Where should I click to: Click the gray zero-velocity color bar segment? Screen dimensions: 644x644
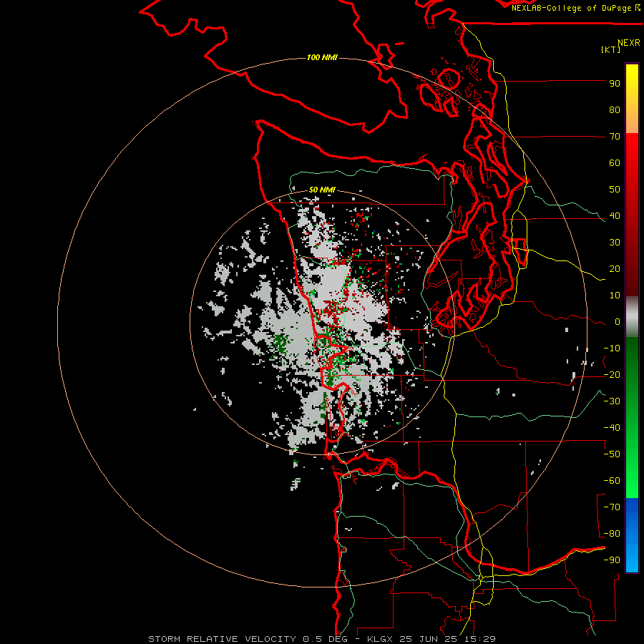point(632,317)
